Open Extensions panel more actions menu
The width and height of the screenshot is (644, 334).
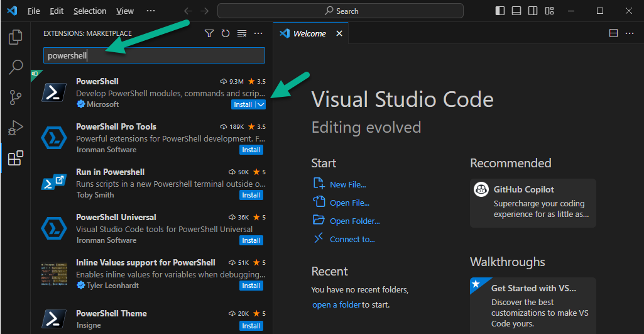point(258,34)
